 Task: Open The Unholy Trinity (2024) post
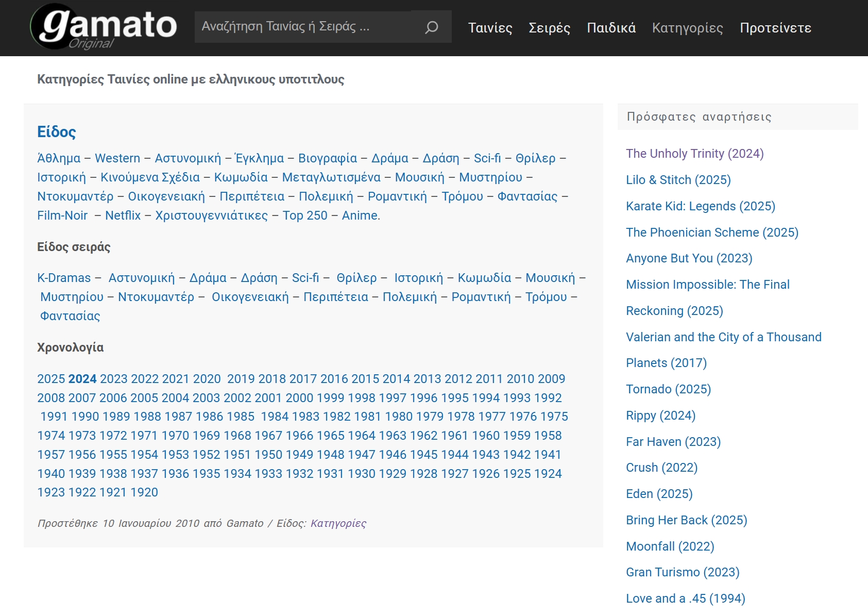[694, 154]
